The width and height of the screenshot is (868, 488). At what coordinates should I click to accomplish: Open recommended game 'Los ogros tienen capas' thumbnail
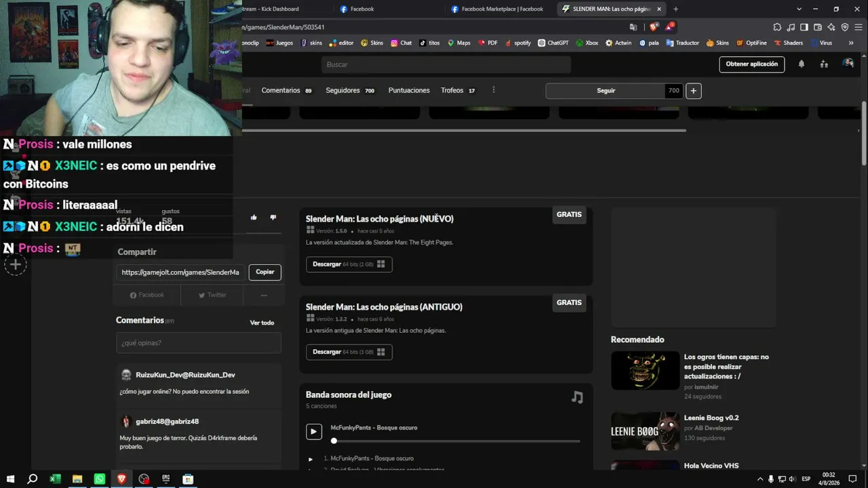645,371
